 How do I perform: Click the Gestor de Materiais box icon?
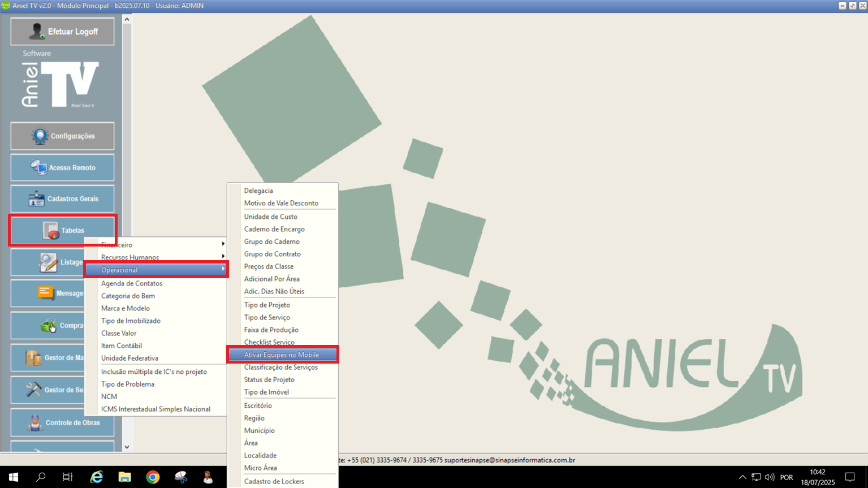33,358
